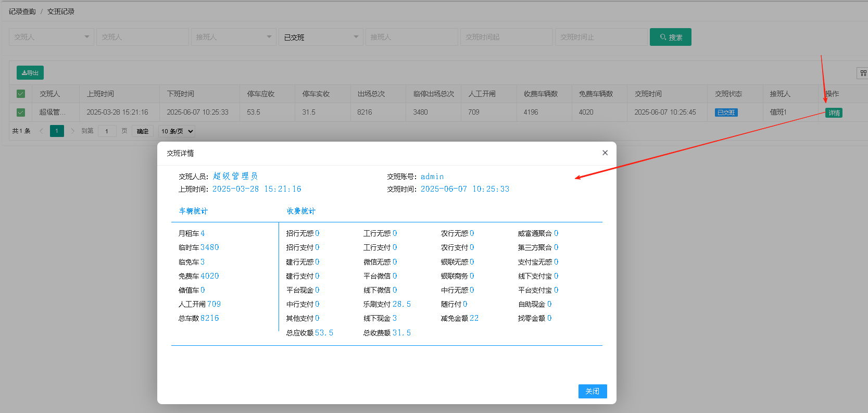Click the 银联商务 0 entry
868x413 pixels.
click(457, 276)
